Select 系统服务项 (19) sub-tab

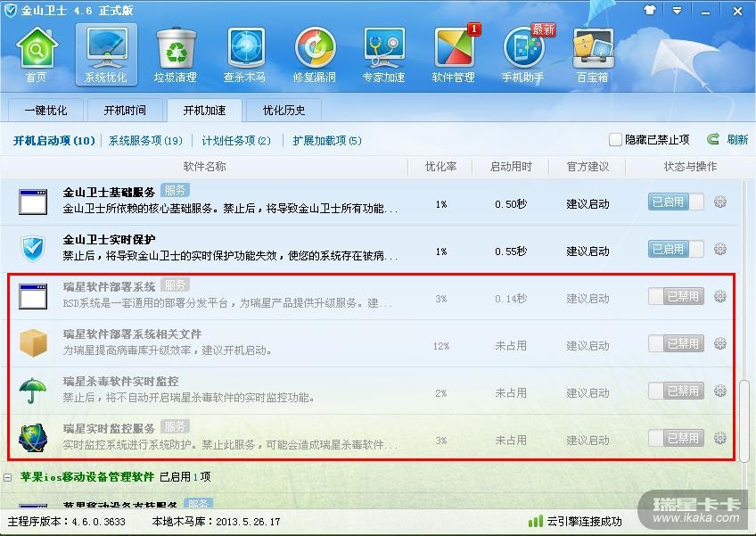point(145,140)
